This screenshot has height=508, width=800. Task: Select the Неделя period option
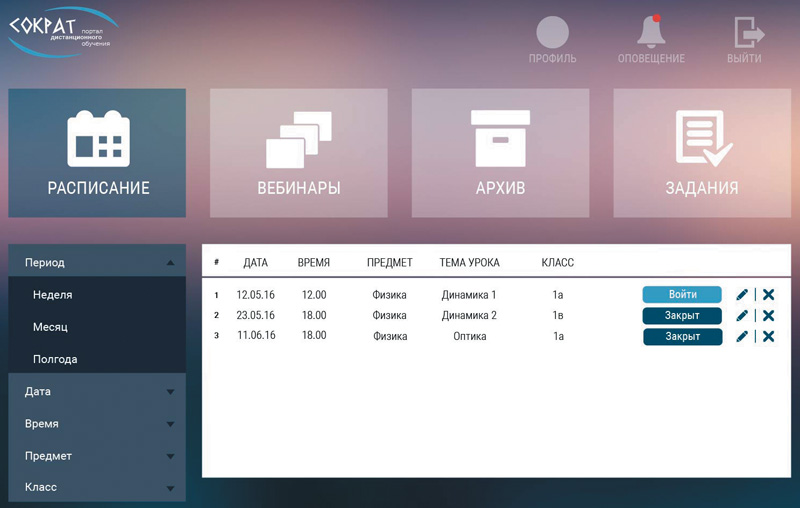(x=53, y=295)
